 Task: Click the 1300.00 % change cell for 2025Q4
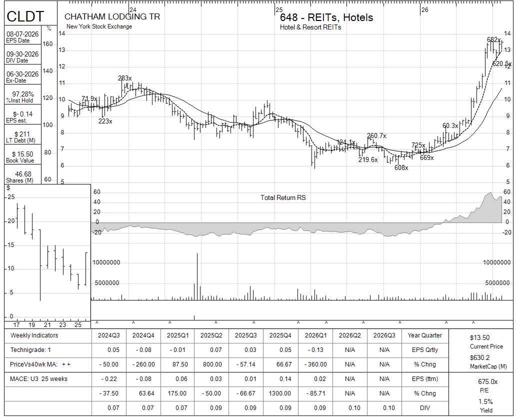pos(279,393)
